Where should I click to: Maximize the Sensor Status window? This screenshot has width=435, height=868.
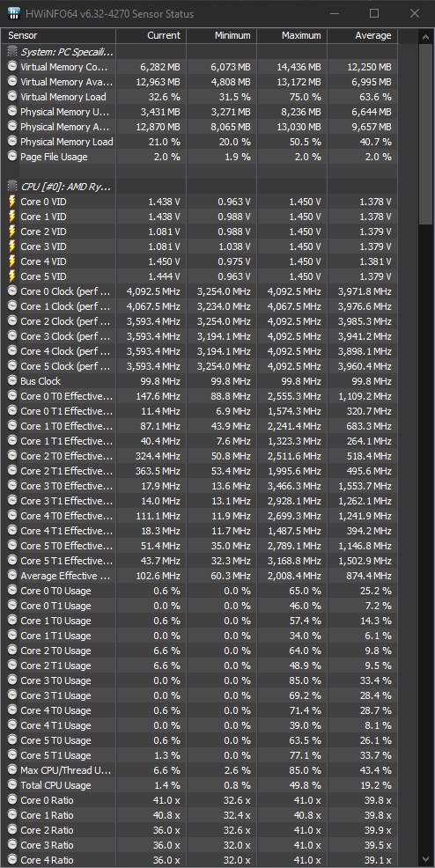click(x=374, y=13)
